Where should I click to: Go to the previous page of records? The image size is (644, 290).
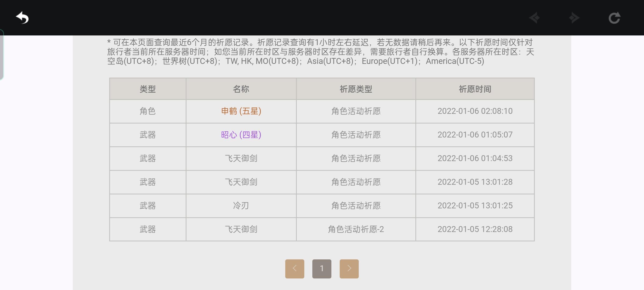[x=295, y=269]
